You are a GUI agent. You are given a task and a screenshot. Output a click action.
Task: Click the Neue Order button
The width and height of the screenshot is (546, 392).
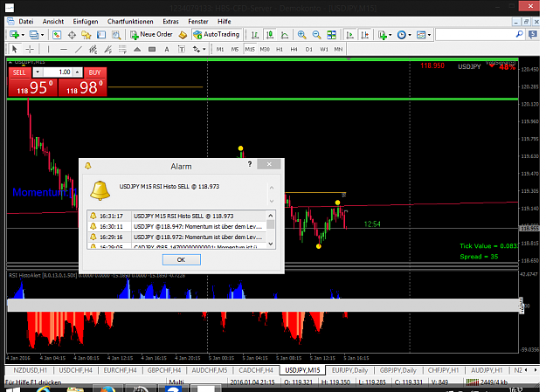(x=151, y=34)
